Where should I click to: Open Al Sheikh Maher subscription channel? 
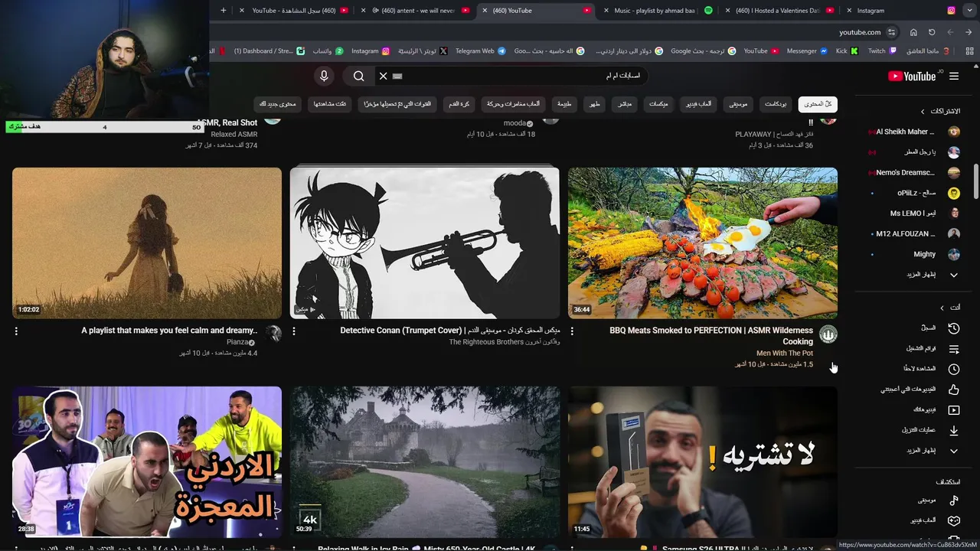[x=913, y=132]
